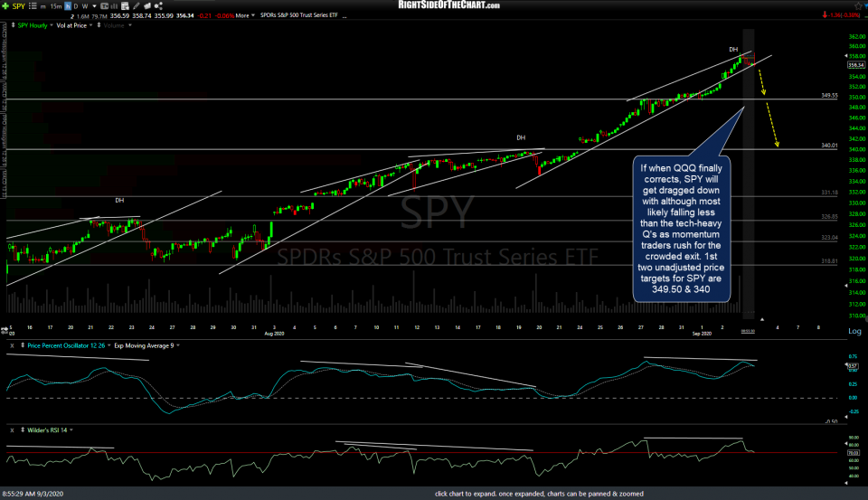Viewport: 868px width, 500px height.
Task: Open the Vol at Price dropdown
Action: tap(90, 25)
